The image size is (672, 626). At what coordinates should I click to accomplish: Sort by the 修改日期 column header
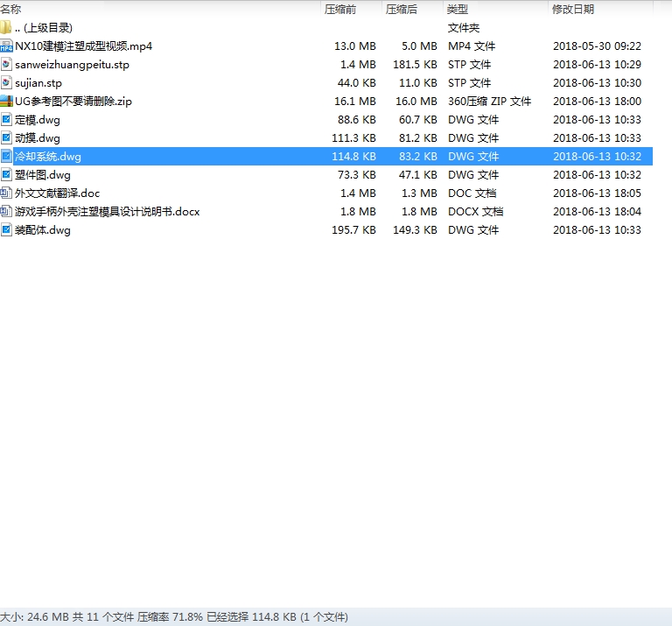click(x=573, y=9)
